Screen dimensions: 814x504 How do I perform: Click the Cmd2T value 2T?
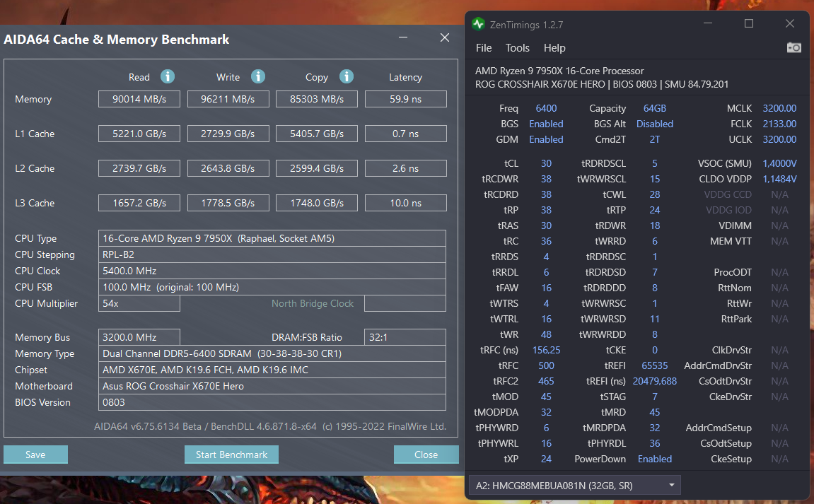(655, 139)
